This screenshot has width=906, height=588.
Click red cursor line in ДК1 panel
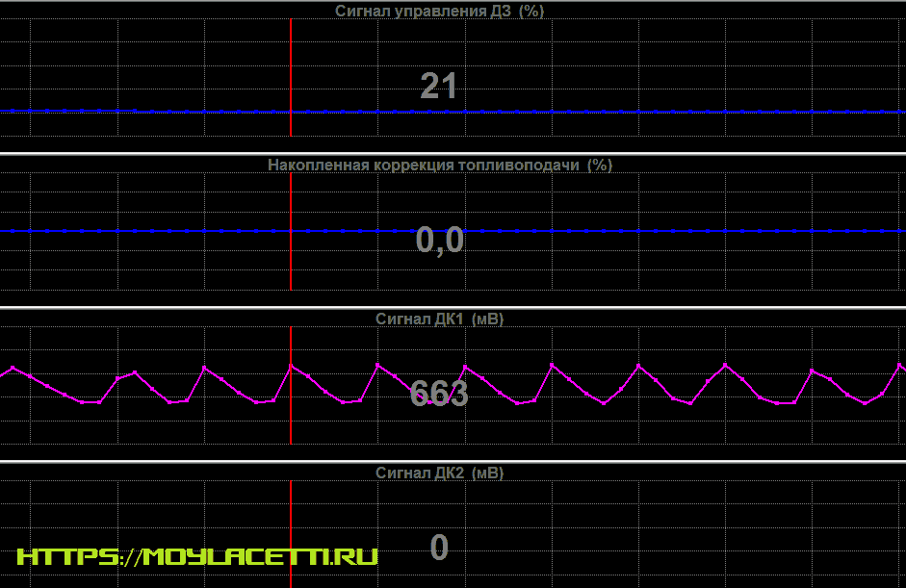tap(290, 423)
